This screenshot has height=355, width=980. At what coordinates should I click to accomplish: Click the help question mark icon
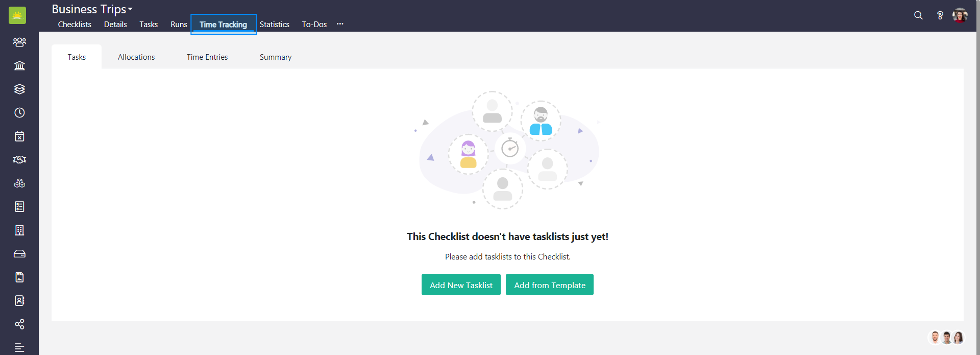(940, 15)
